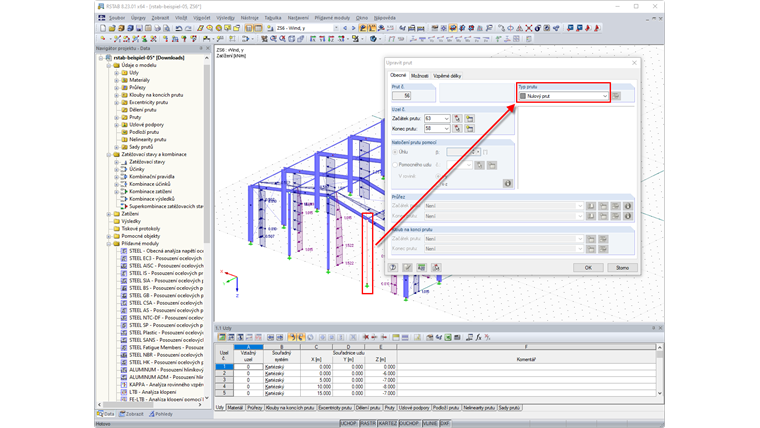Select Kombinace zatížení tree item
The height and width of the screenshot is (428, 760).
[150, 191]
